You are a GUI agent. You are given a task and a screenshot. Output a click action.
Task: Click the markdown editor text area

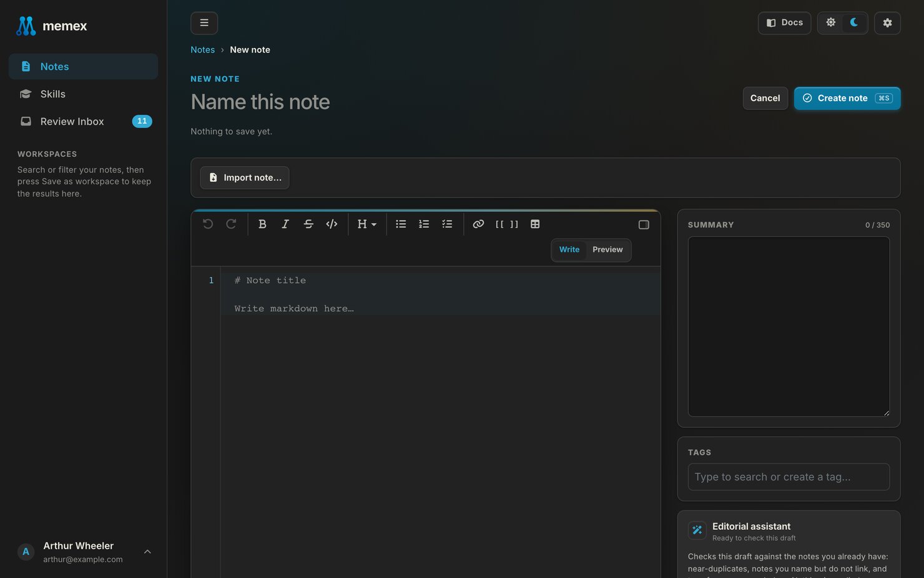click(440, 422)
